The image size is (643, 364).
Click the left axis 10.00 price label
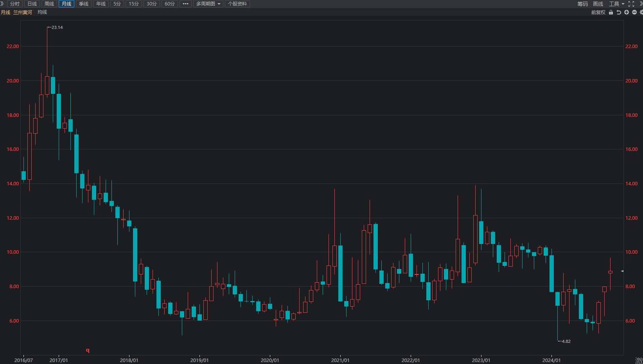(x=13, y=252)
